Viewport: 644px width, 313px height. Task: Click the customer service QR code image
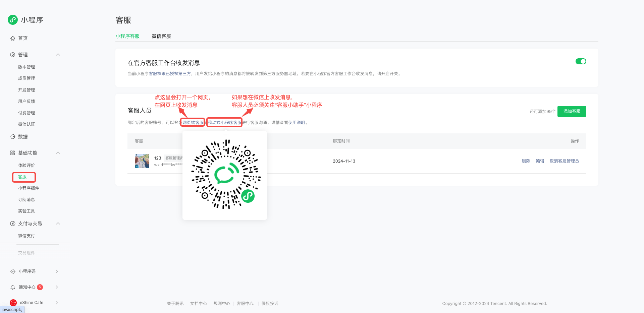tap(225, 175)
